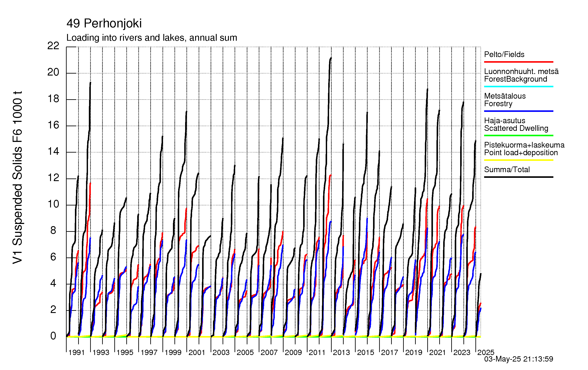This screenshot has height=370, width=588.
Task: Click y-axis value 8
Action: click(53, 231)
